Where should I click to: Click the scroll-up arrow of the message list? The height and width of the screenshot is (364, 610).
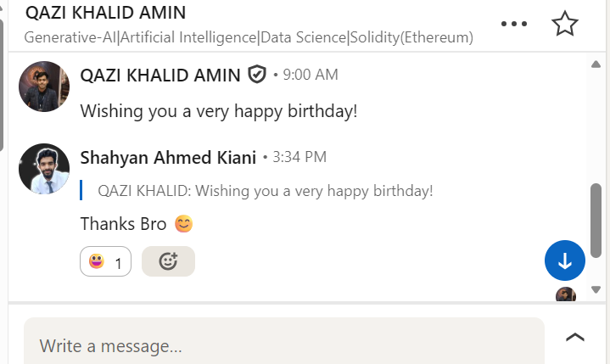pos(596,64)
